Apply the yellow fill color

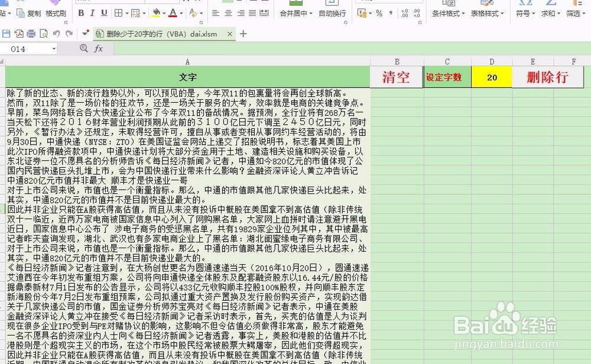(x=155, y=13)
